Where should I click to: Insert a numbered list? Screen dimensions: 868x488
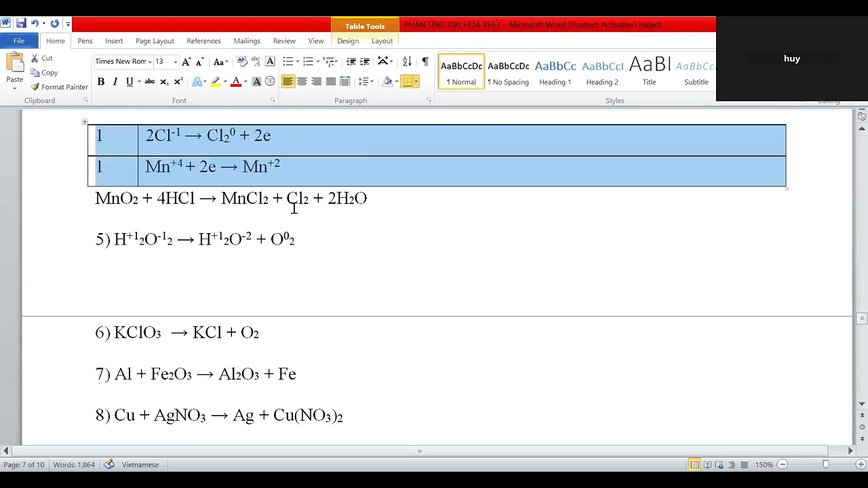pos(308,62)
